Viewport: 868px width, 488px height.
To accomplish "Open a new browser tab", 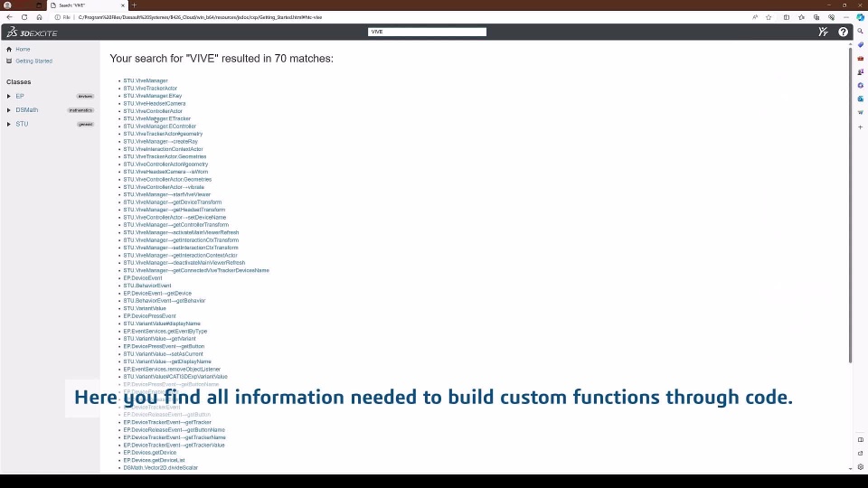I will (134, 5).
